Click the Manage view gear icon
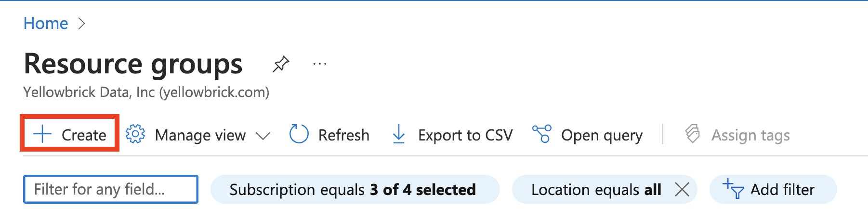Viewport: 868px width, 224px height. tap(135, 134)
